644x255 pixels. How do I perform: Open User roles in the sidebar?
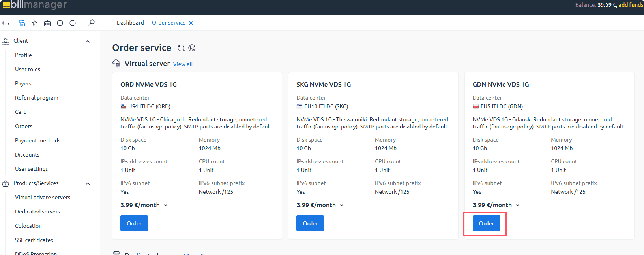pos(28,69)
